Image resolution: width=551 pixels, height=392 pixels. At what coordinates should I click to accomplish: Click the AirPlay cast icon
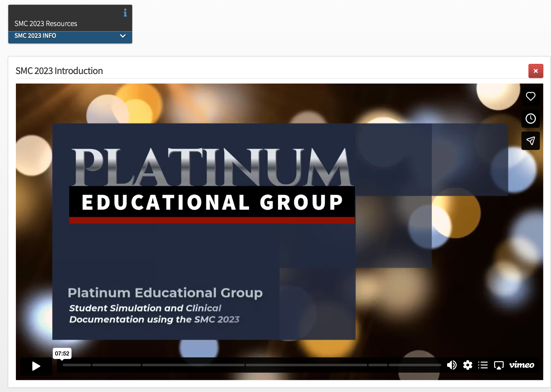[x=499, y=365]
